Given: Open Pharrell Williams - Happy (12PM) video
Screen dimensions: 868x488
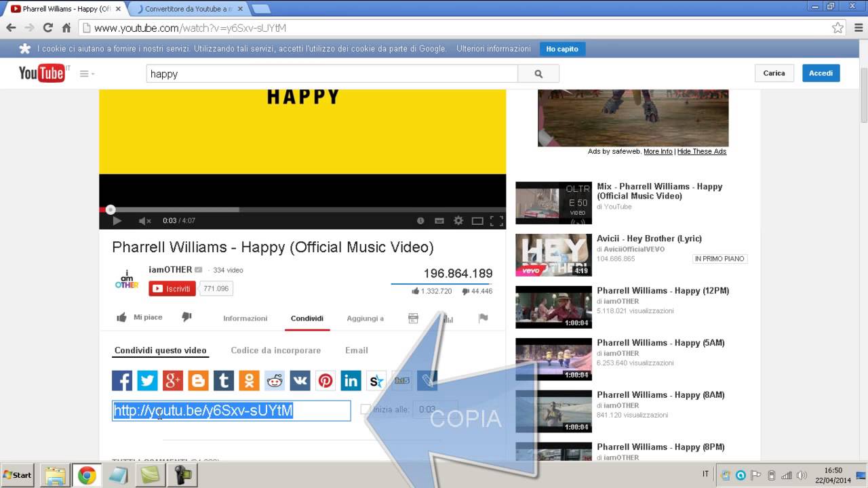Looking at the screenshot, I should (x=663, y=291).
